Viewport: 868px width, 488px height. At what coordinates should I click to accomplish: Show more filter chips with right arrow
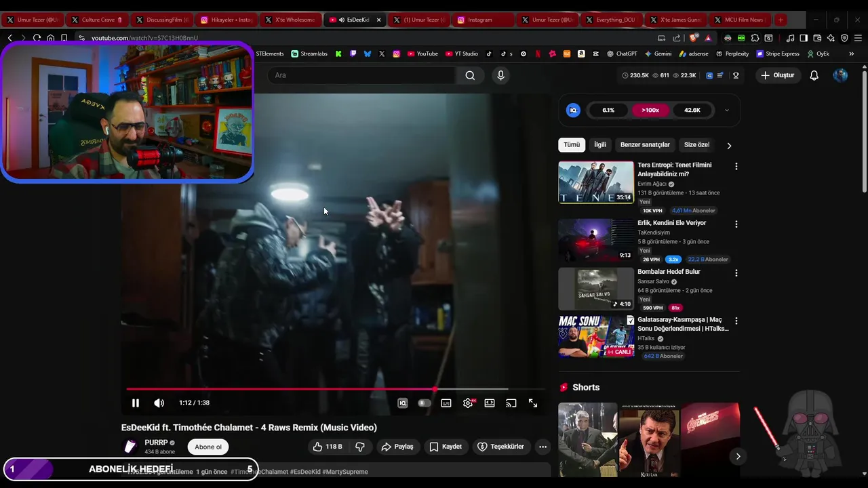coord(729,146)
